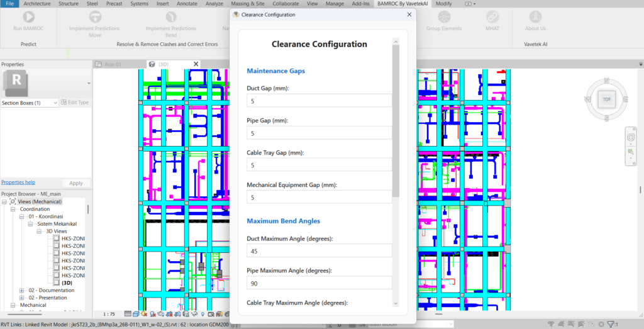The height and width of the screenshot is (329, 644).
Task: Click the Run BAMROC icon in ribbon
Action: click(x=28, y=17)
